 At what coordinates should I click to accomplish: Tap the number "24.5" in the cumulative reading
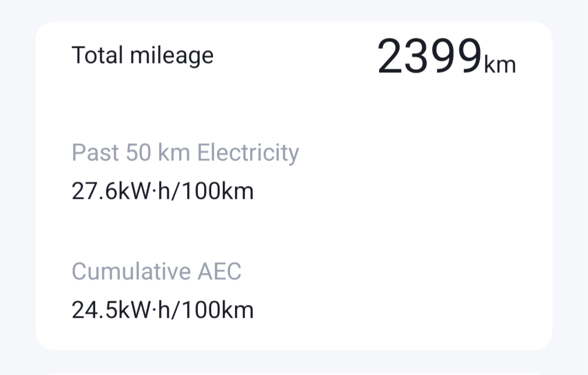93,310
